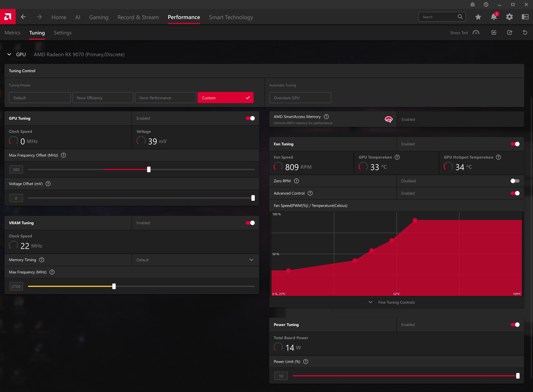This screenshot has height=392, width=533.
Task: Click the AMD logo icon
Action: pyautogui.click(x=8, y=17)
